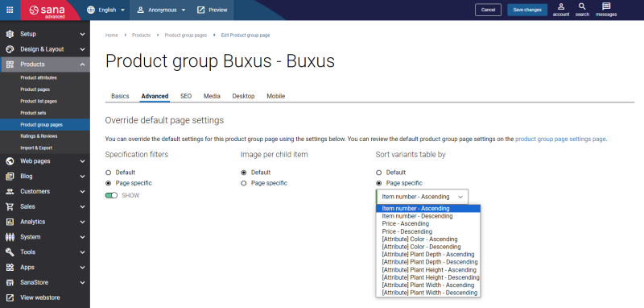The width and height of the screenshot is (644, 308).
Task: Click the Setup gear icon in sidebar
Action: (10, 34)
